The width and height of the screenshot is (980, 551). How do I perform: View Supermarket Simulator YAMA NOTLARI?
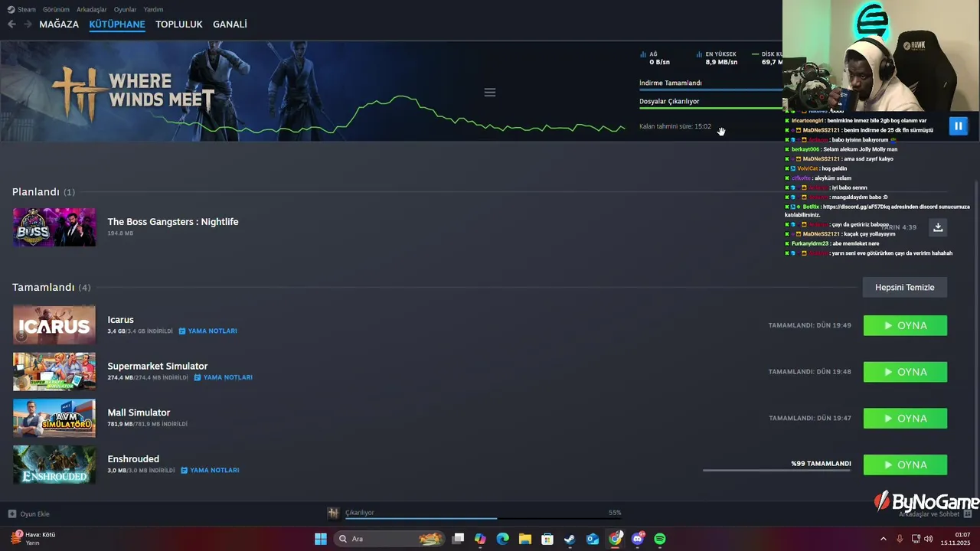pyautogui.click(x=223, y=377)
